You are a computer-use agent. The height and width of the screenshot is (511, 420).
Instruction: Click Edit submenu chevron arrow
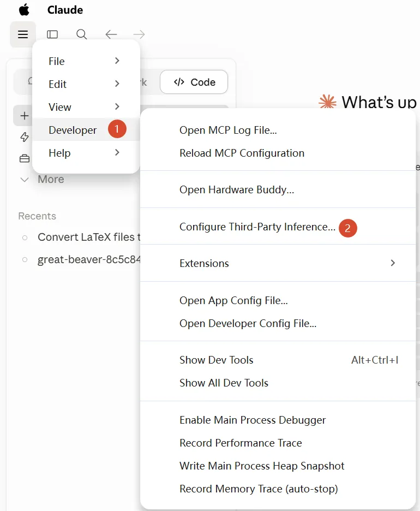tap(117, 84)
